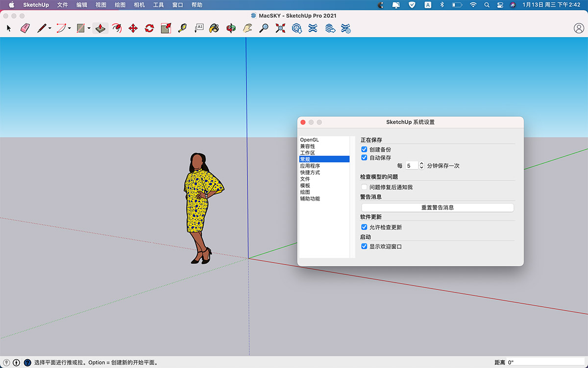Click the credits info status icon
This screenshot has width=588, height=368.
click(x=17, y=363)
